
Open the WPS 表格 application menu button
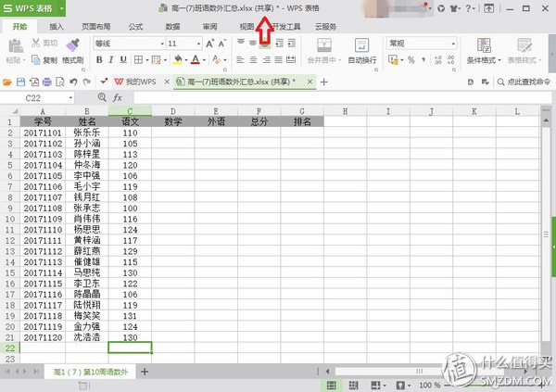[32, 8]
